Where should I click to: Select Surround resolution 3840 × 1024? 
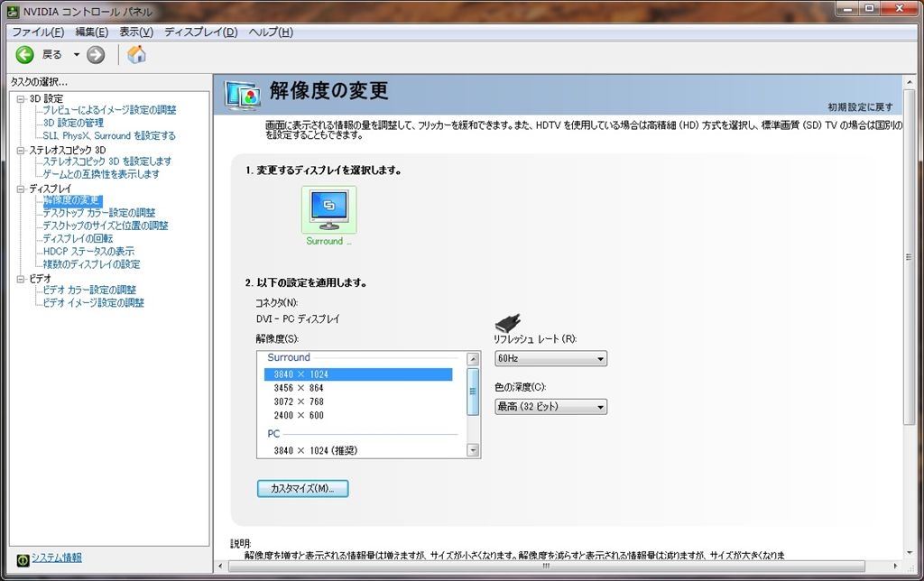(x=358, y=374)
